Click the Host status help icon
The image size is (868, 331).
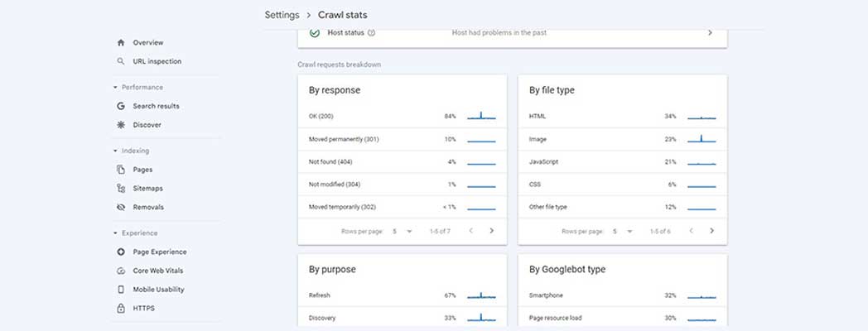[371, 33]
